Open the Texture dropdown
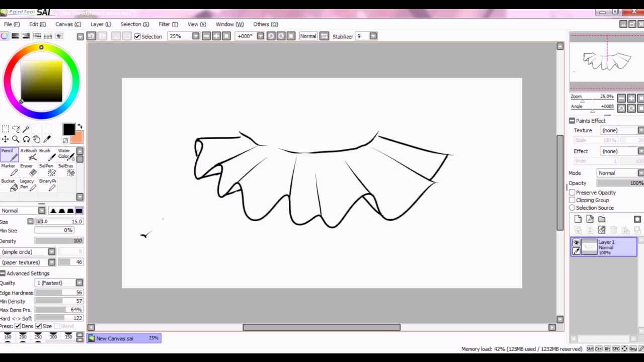The width and height of the screenshot is (644, 362). [x=641, y=130]
